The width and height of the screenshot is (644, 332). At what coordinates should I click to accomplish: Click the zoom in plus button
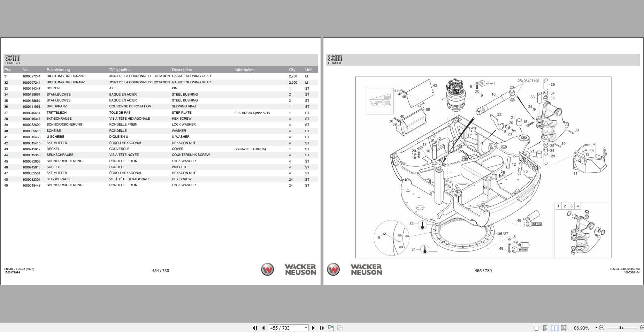point(642,328)
